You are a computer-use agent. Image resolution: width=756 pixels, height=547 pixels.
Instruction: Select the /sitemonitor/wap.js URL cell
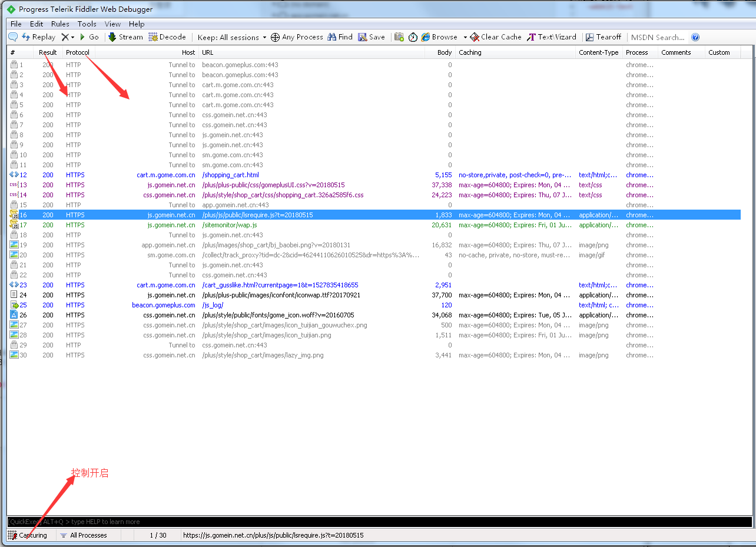coord(230,225)
